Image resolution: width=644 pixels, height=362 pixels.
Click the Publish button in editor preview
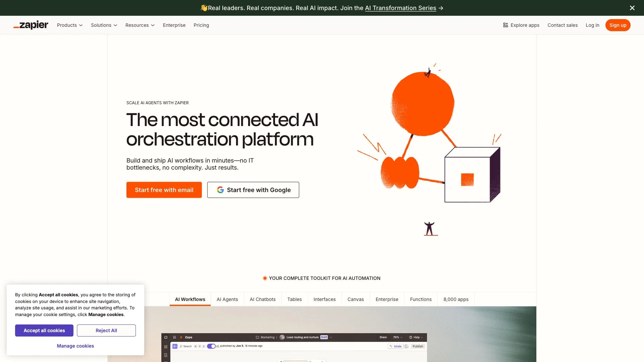coord(418,346)
